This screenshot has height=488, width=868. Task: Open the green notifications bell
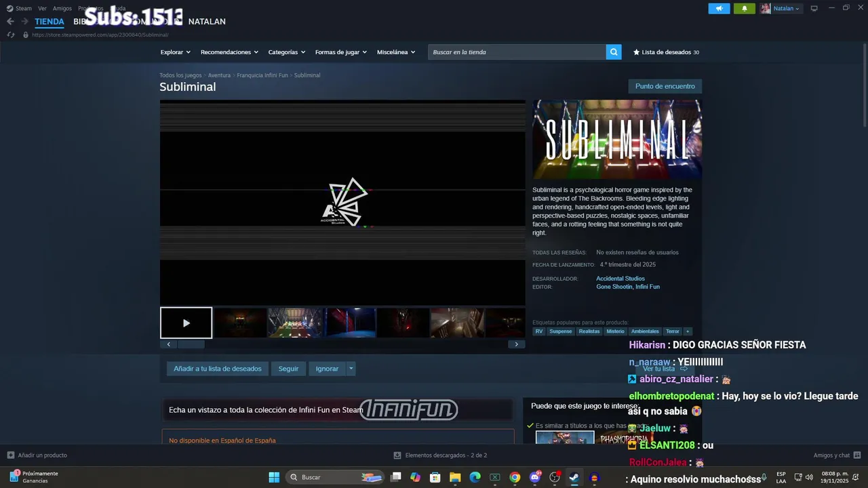click(x=744, y=8)
